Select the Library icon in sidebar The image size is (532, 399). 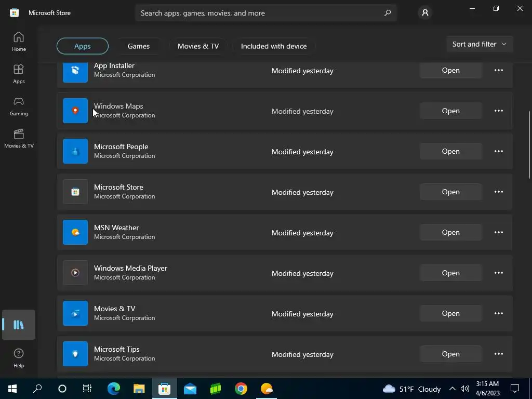(19, 325)
